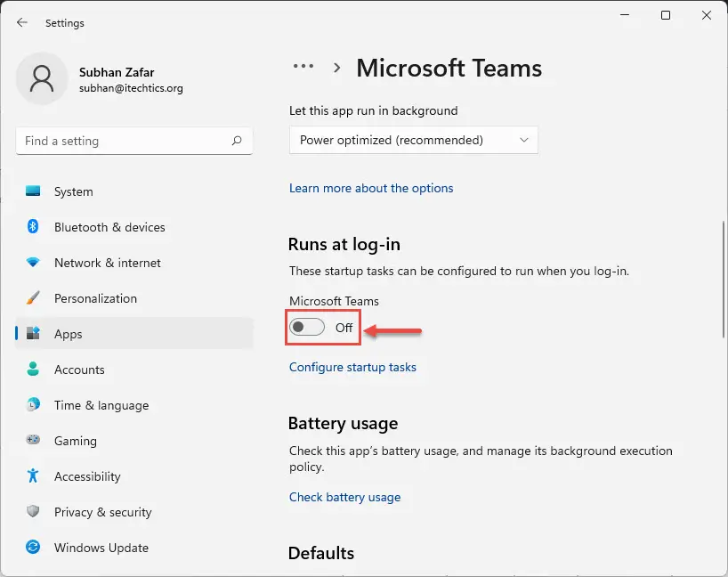Screen dimensions: 728x577
Task: Go back with the Settings back arrow
Action: click(22, 22)
